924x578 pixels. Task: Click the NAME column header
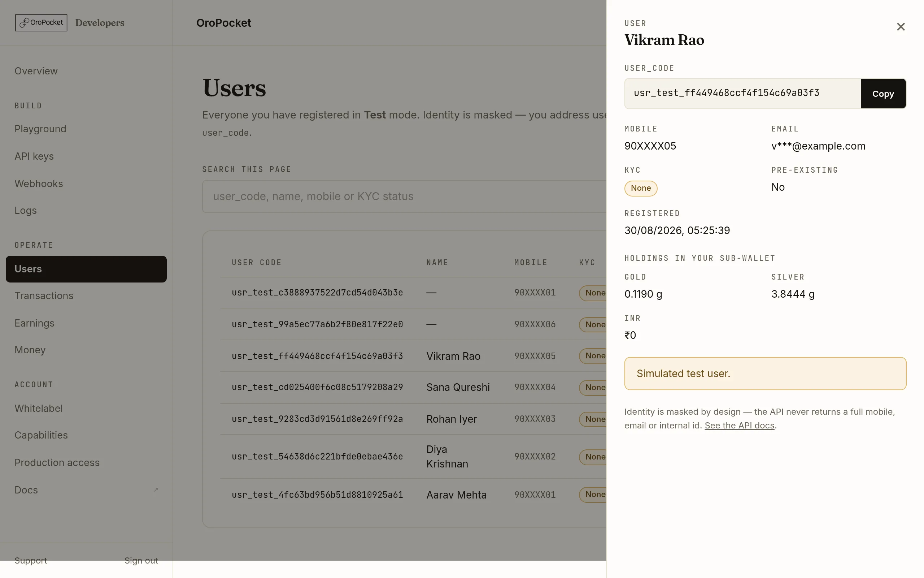(x=437, y=263)
